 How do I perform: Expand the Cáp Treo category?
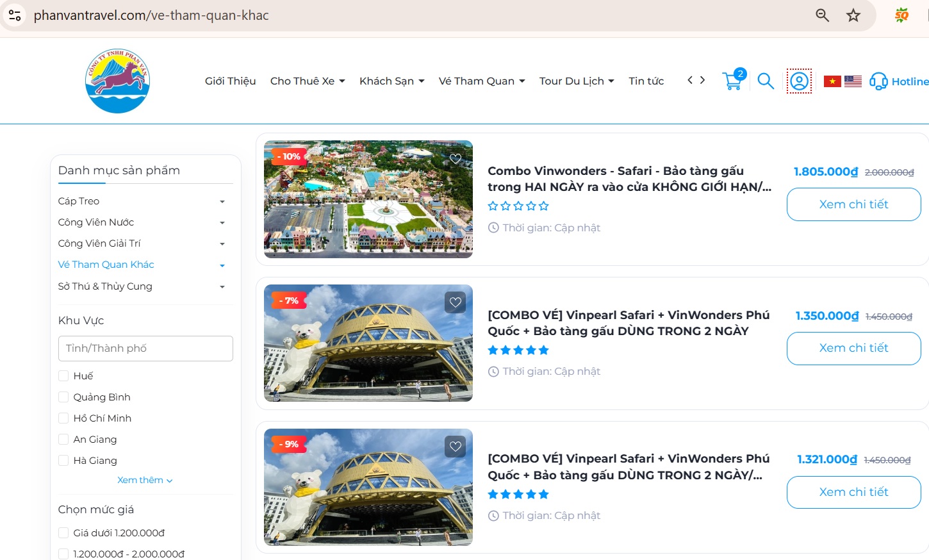(222, 202)
